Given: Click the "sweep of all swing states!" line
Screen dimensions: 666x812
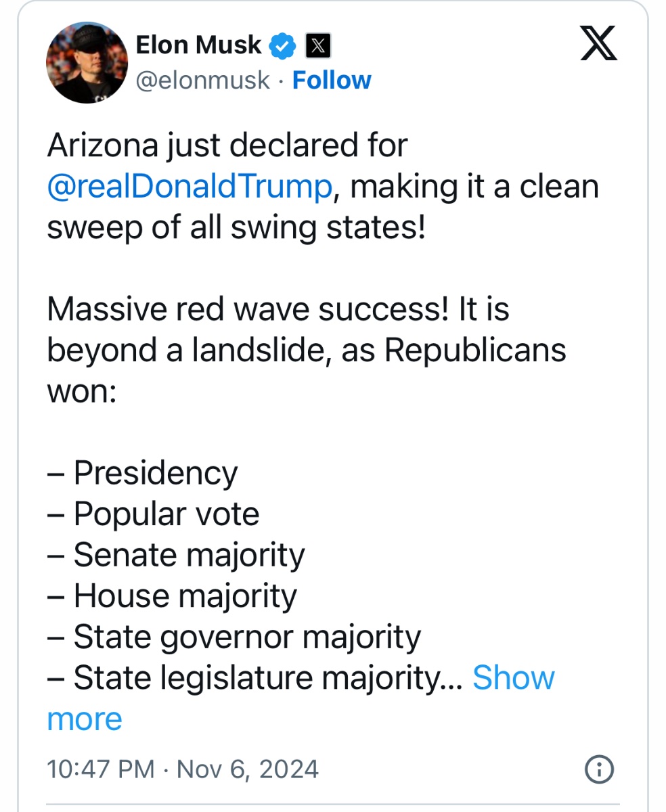Looking at the screenshot, I should 236,228.
